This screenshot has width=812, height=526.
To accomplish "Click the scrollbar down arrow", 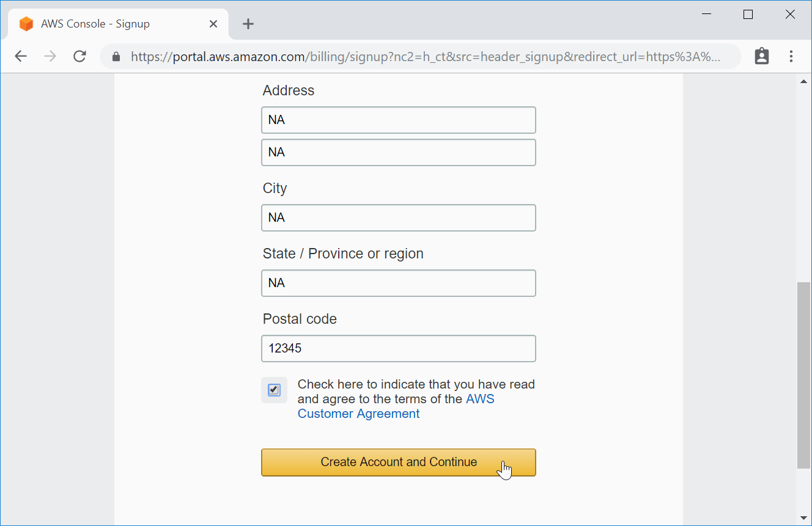I will [x=804, y=518].
